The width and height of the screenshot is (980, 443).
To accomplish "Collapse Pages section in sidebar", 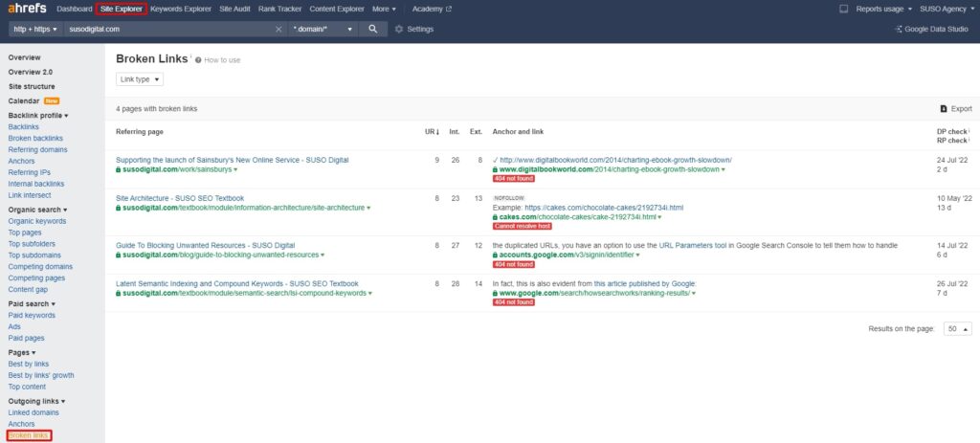I will pos(22,352).
